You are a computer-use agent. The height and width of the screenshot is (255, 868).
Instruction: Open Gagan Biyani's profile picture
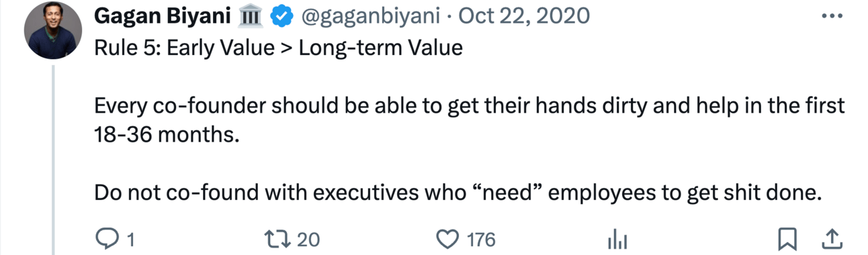point(52,33)
